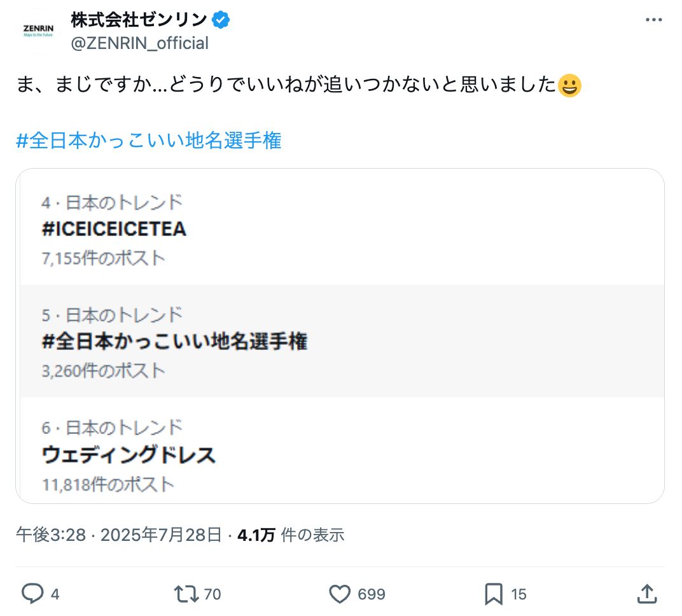Click the 70 repost count
Viewport: 682px width, 616px height.
click(x=212, y=594)
